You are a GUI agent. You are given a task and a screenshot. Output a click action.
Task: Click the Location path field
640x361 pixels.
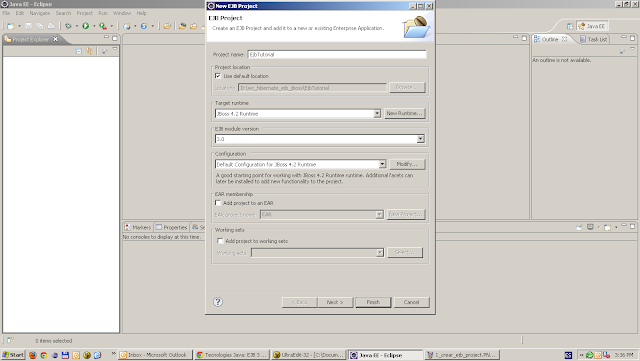click(x=312, y=88)
